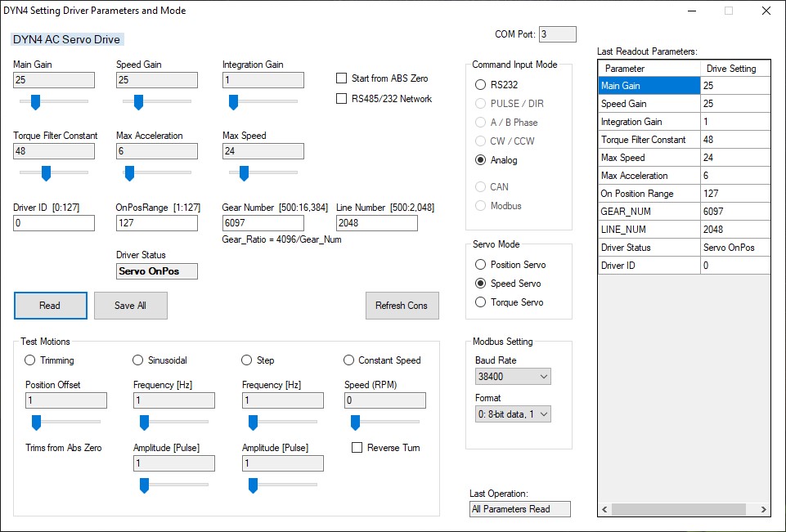
Task: Click the Servo OnPos cell in readout table
Action: click(x=735, y=248)
